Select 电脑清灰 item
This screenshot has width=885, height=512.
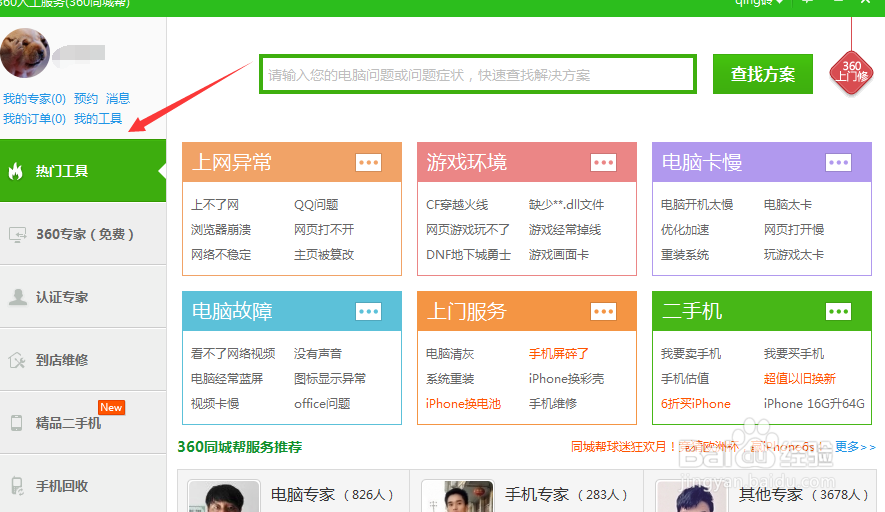point(450,354)
